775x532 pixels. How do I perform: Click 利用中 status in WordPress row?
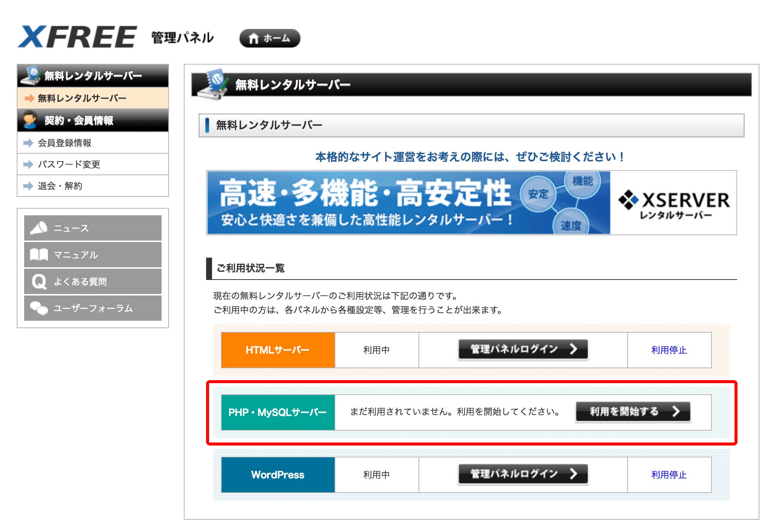(x=377, y=475)
